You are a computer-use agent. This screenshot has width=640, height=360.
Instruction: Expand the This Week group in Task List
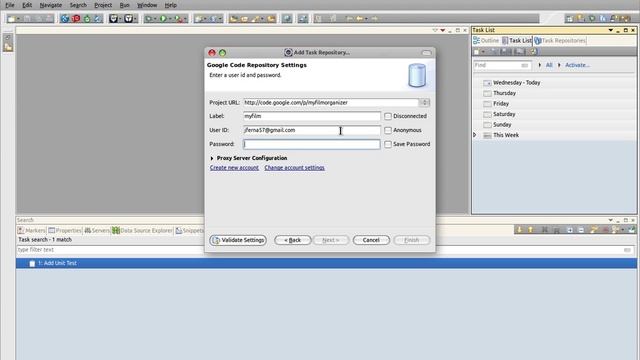[475, 135]
